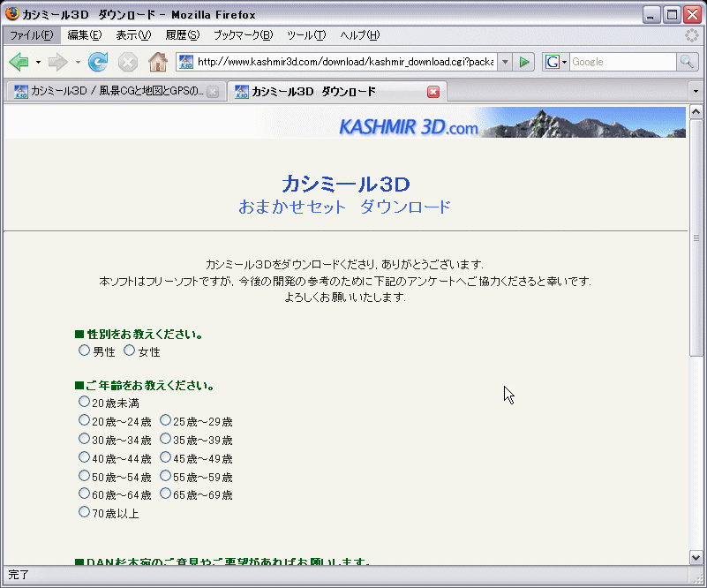Open the ファイル(F) menu
This screenshot has height=588, width=707.
[x=32, y=35]
